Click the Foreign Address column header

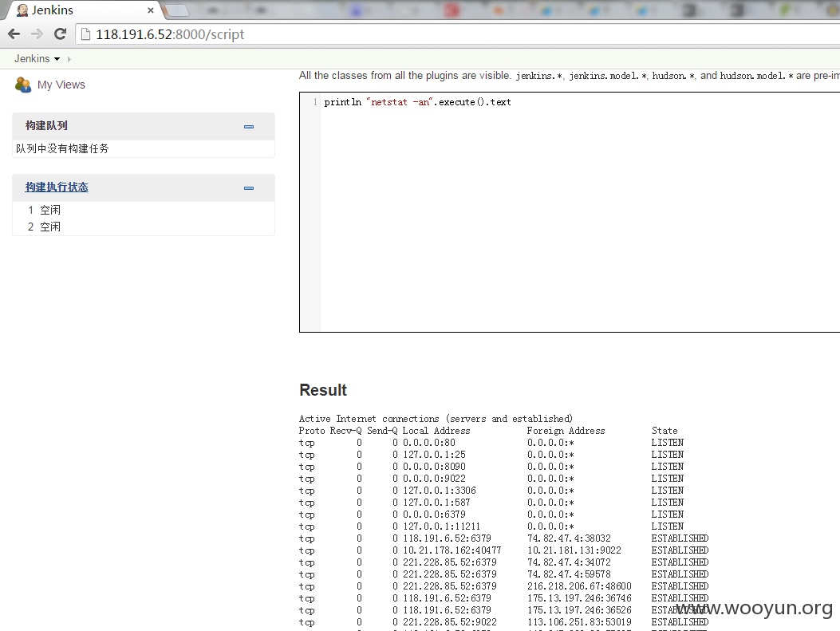(566, 431)
